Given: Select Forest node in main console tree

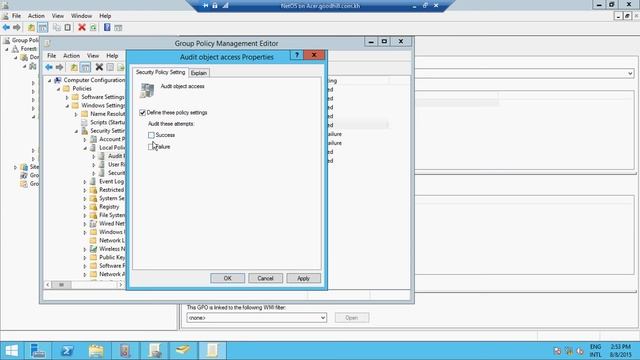Looking at the screenshot, I should click(28, 49).
